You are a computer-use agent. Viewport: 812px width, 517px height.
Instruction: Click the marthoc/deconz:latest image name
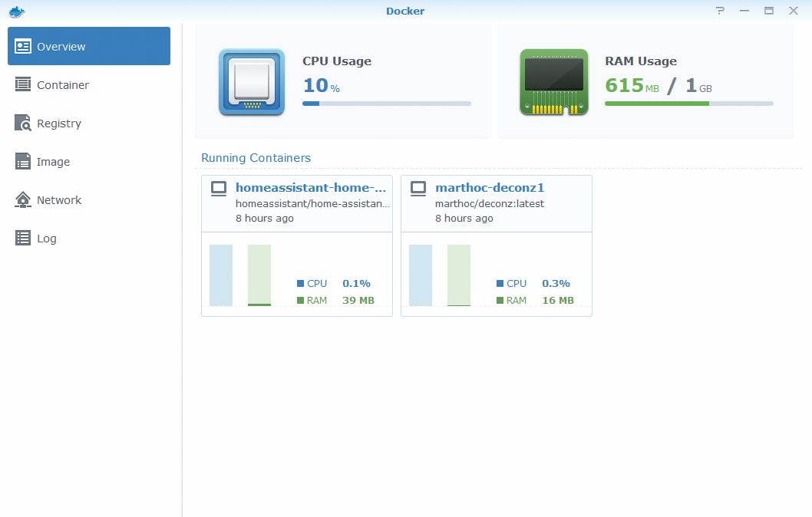pos(490,203)
